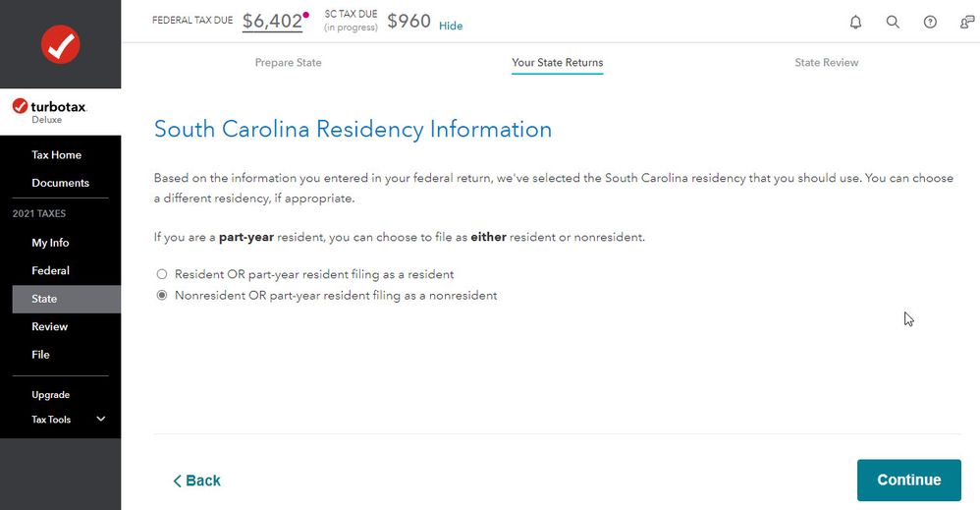The image size is (980, 510).
Task: Open Tax Home in sidebar
Action: tap(56, 154)
